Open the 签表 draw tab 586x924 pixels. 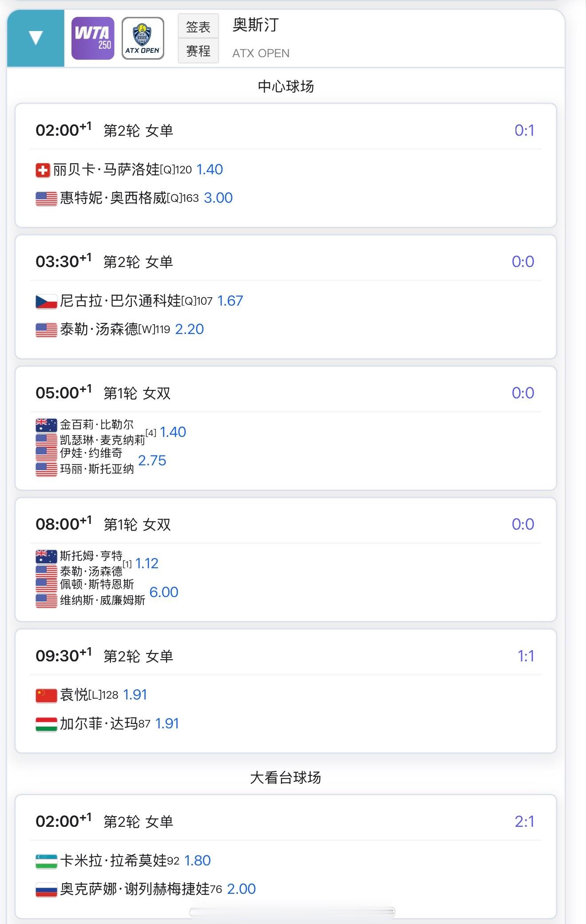(198, 27)
